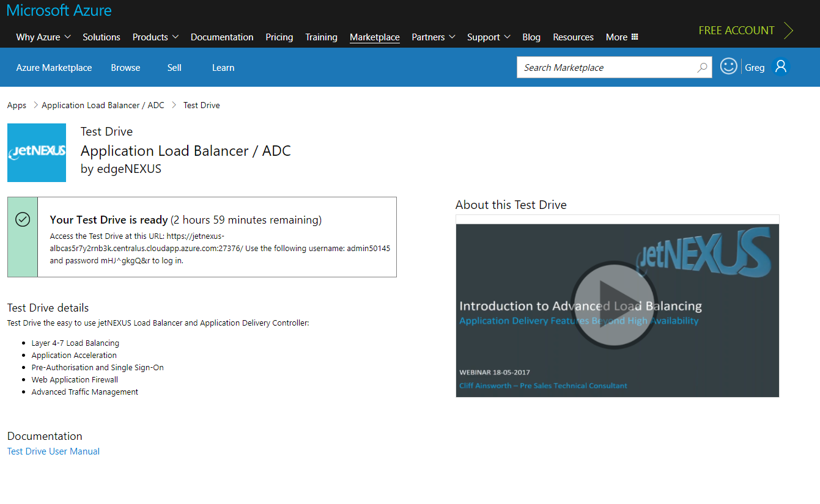
Task: Click the 'Documentation' section heading
Action: click(x=45, y=436)
